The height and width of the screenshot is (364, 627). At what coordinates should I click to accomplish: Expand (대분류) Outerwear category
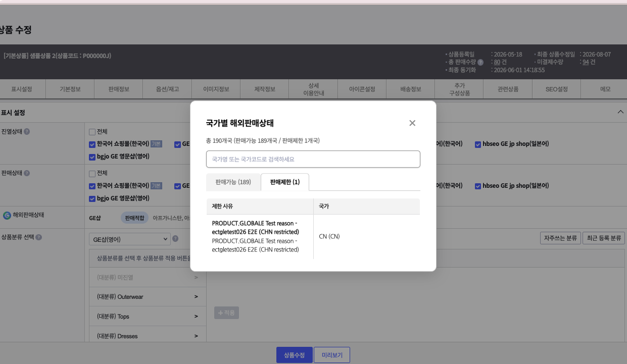point(148,297)
